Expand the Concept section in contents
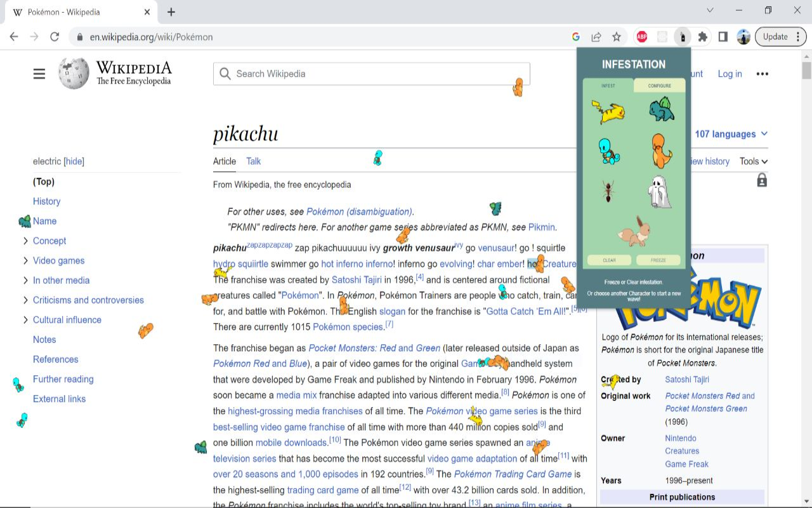The image size is (812, 508). click(25, 241)
